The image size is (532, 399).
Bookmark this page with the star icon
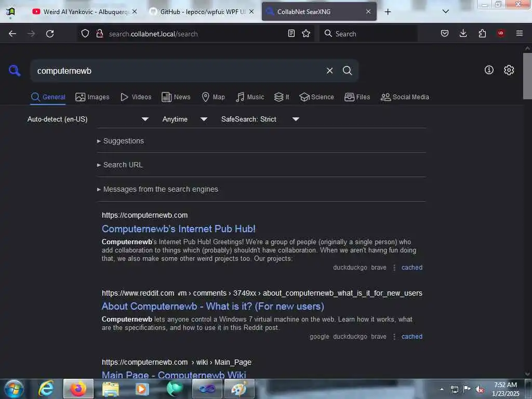coord(306,33)
